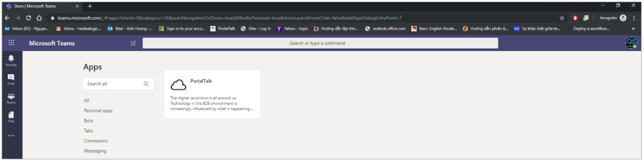
Task: Open the Sự khác biệt giữa bookmark
Action: coord(537,29)
